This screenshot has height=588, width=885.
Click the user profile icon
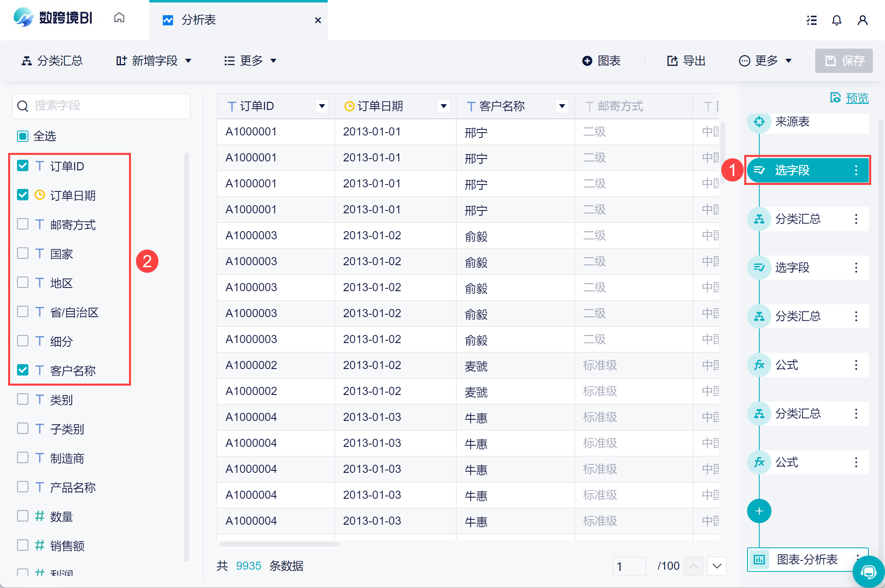tap(862, 20)
